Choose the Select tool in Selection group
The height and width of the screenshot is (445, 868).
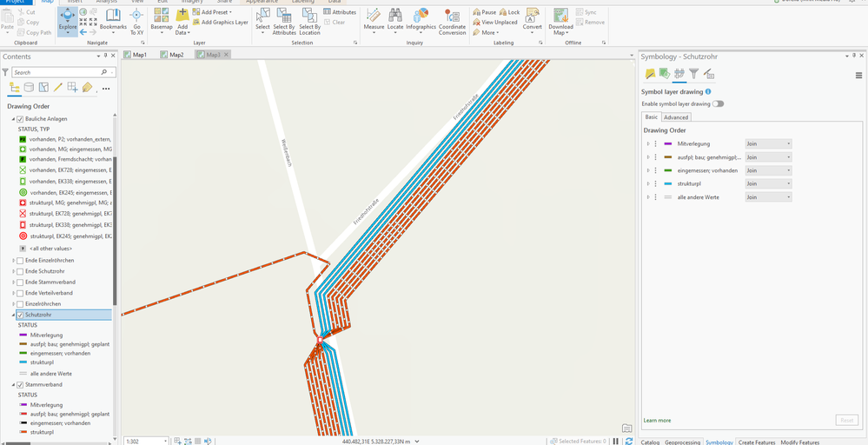pos(262,21)
